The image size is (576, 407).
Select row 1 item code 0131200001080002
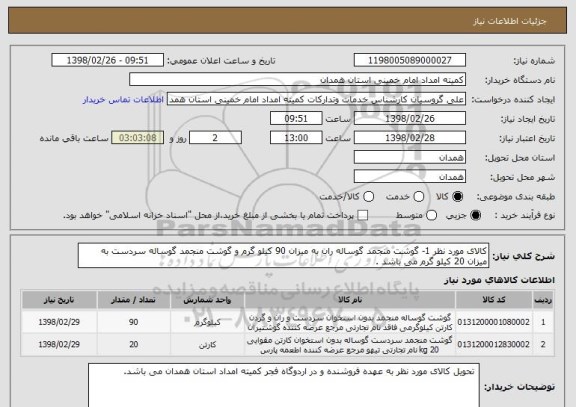(493, 322)
